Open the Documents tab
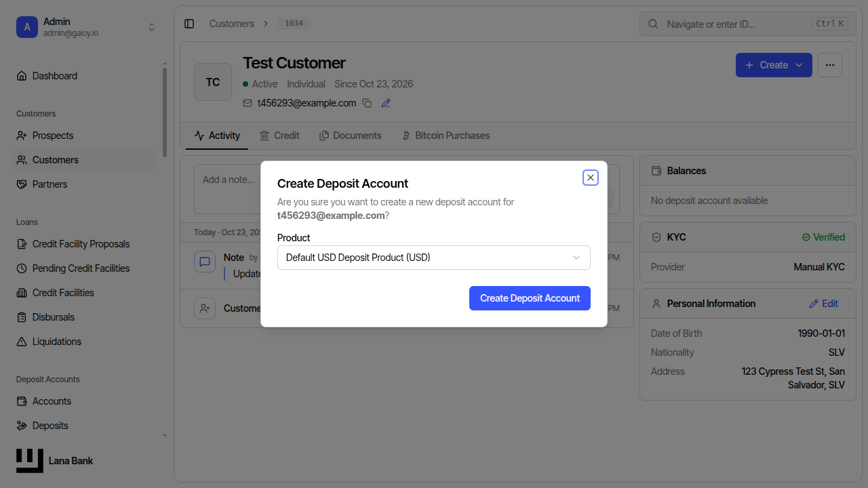This screenshot has height=488, width=868. 351,136
